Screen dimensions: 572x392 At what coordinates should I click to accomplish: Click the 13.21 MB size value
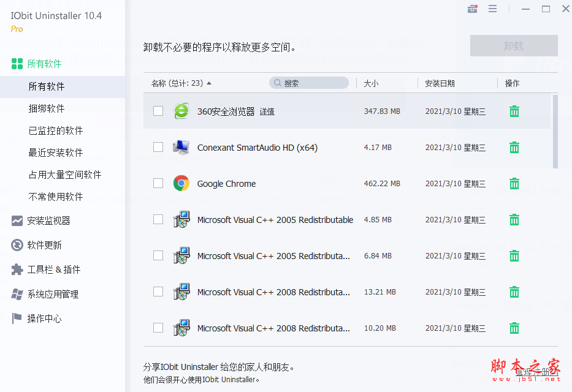(379, 292)
